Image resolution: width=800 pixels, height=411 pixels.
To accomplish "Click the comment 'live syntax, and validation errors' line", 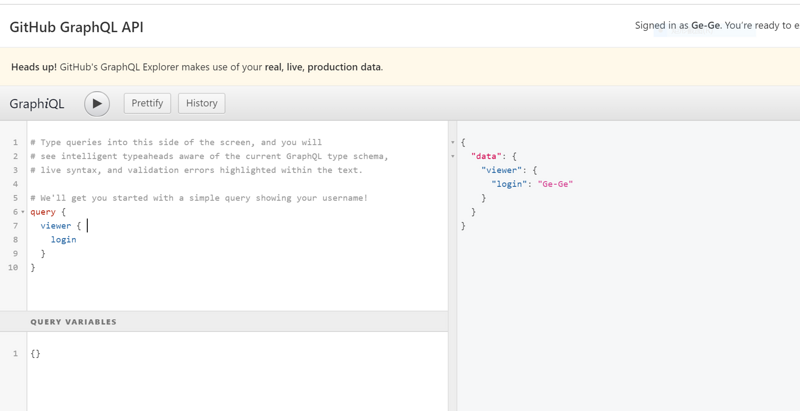I will click(x=196, y=170).
